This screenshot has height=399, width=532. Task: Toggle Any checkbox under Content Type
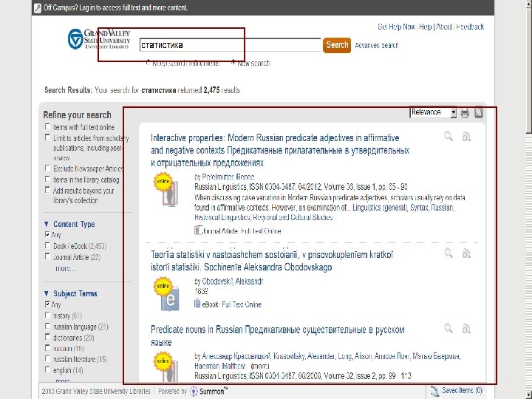[x=47, y=234]
